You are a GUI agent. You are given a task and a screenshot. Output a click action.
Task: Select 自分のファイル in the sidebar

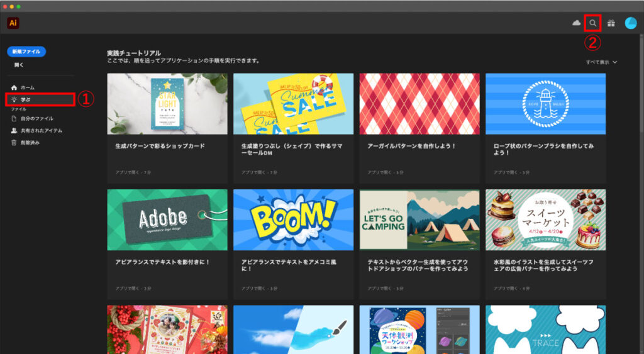pyautogui.click(x=37, y=118)
